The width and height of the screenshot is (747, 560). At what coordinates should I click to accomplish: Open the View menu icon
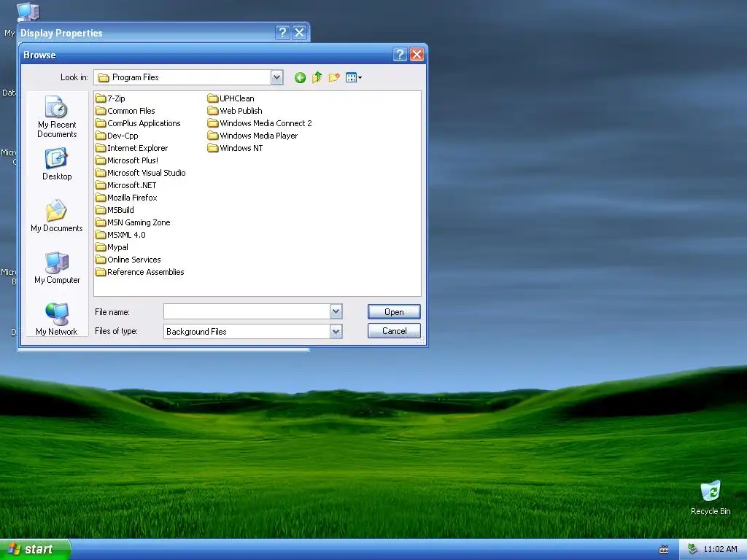(x=354, y=77)
